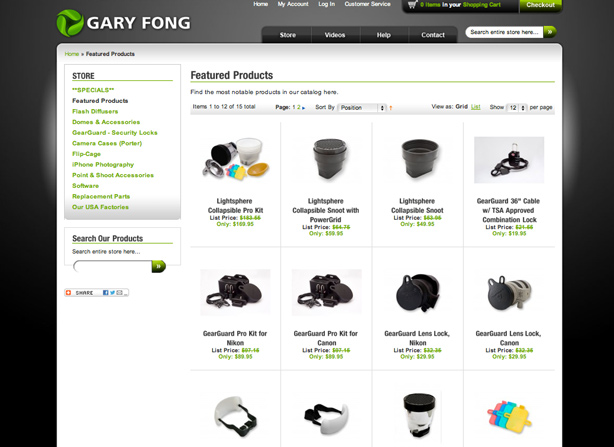Click the Gary Fong green logo icon
This screenshot has height=447, width=614.
pyautogui.click(x=70, y=23)
